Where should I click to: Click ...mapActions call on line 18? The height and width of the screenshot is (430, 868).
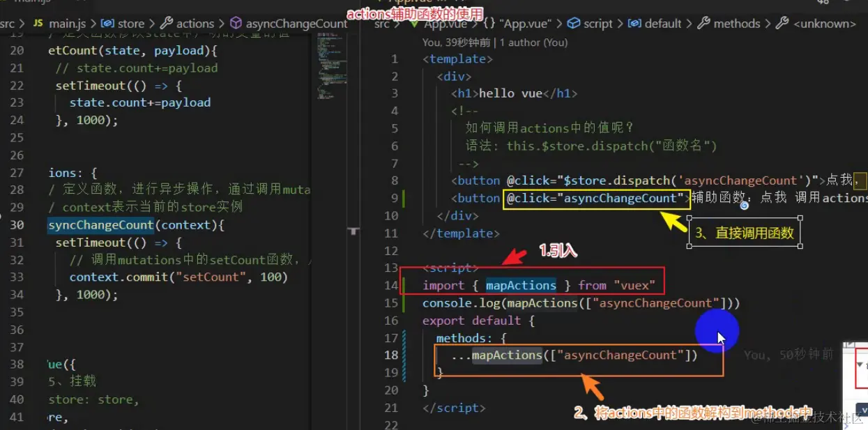point(574,355)
